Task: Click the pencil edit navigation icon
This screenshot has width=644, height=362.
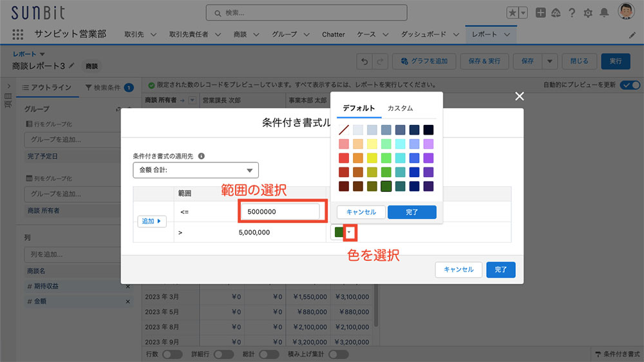Action: click(x=632, y=35)
